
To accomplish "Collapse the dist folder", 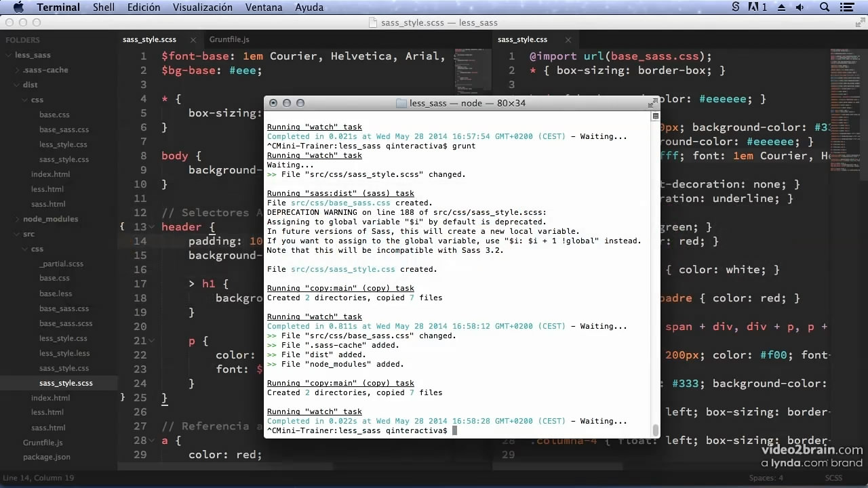I will [x=17, y=85].
